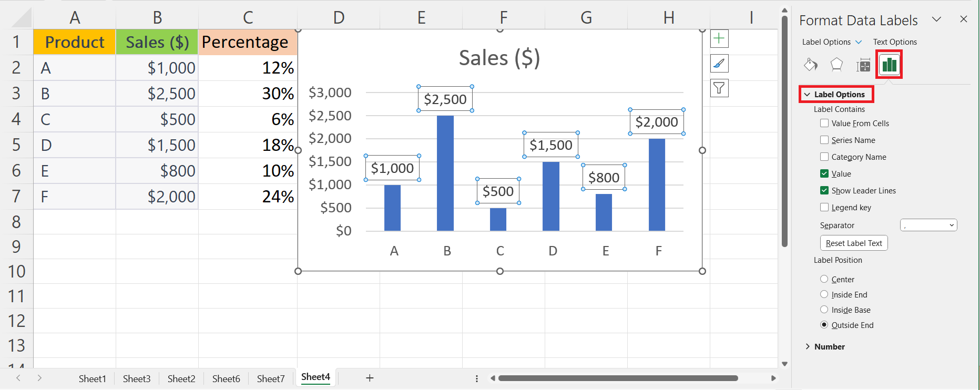Image resolution: width=980 pixels, height=390 pixels.
Task: Select the Product header cell
Action: click(74, 42)
